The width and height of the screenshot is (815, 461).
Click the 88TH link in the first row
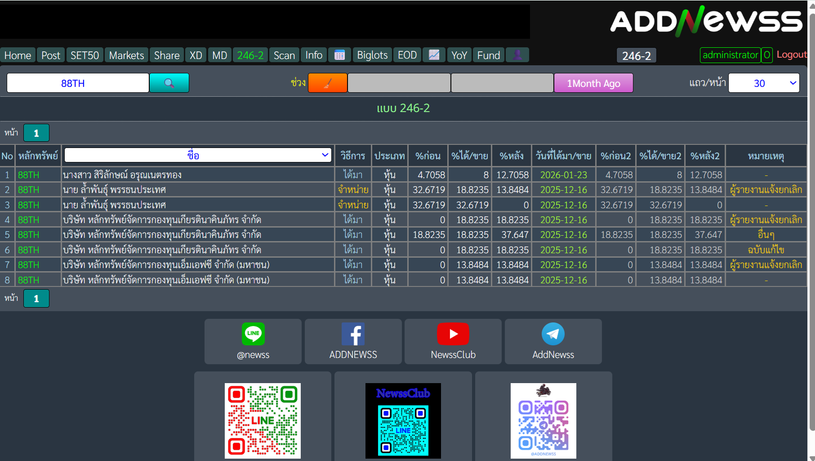pyautogui.click(x=28, y=175)
